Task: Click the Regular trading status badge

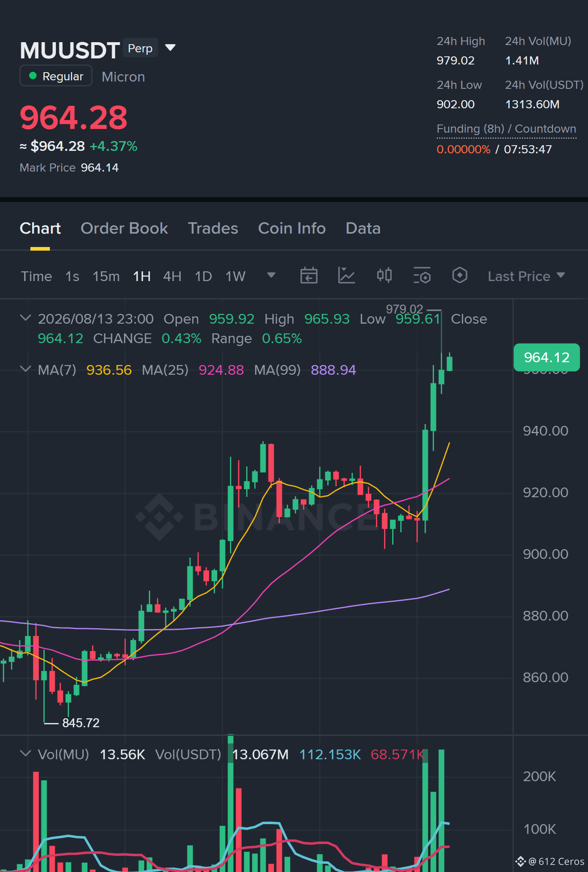Action: (x=56, y=76)
